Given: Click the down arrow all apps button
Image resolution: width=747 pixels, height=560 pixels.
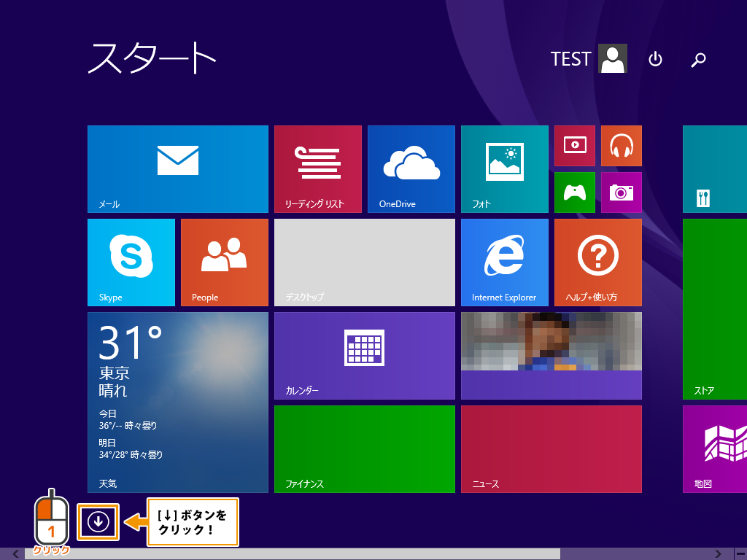Looking at the screenshot, I should pyautogui.click(x=98, y=522).
